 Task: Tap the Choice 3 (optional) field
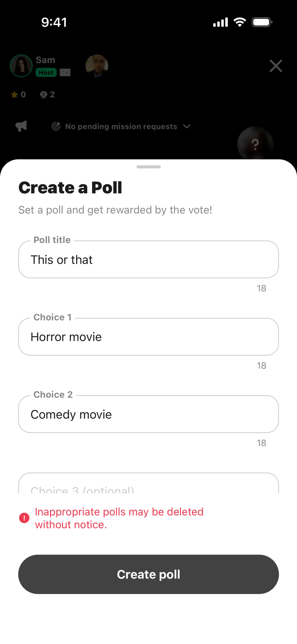[x=148, y=485]
